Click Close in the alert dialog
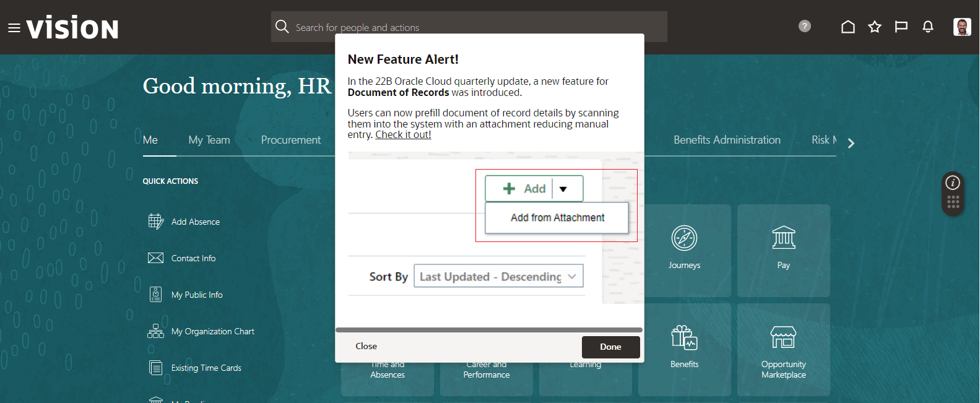This screenshot has height=403, width=980. point(366,346)
